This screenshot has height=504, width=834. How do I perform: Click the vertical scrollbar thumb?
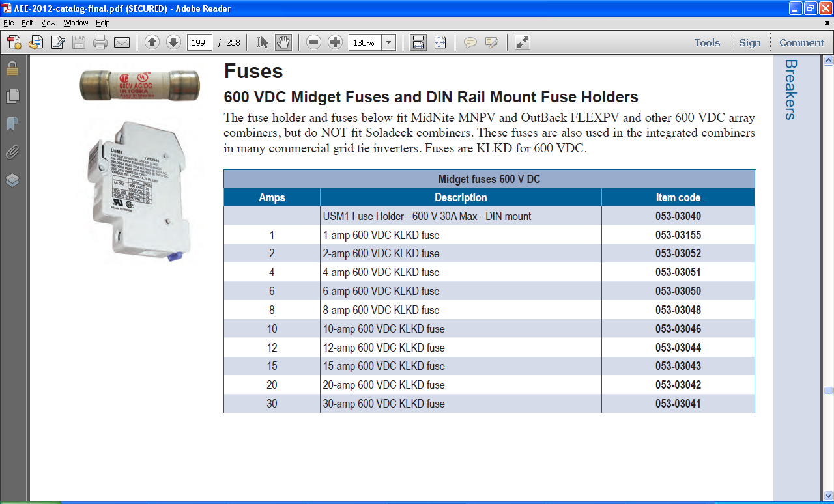pos(828,391)
